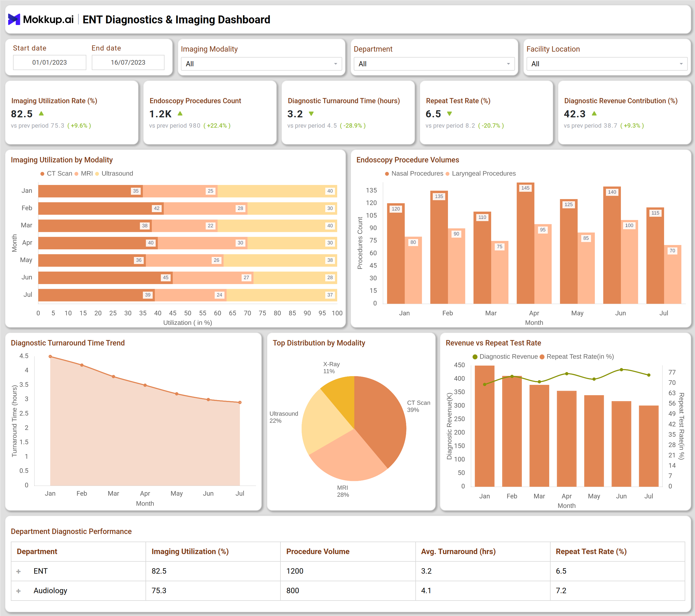Click the Feb Nasal Procedures bar labeled 135
Viewport: 695px width, 616px height.
click(439, 247)
